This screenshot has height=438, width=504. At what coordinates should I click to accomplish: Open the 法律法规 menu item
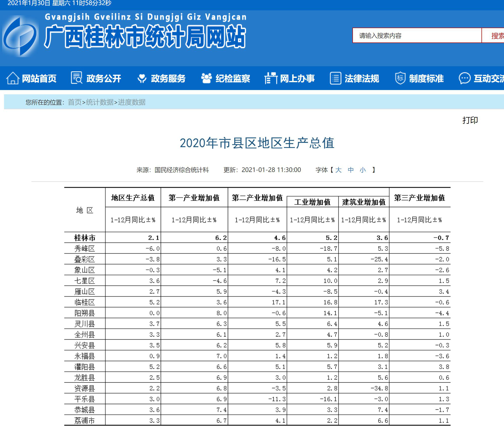pos(362,79)
